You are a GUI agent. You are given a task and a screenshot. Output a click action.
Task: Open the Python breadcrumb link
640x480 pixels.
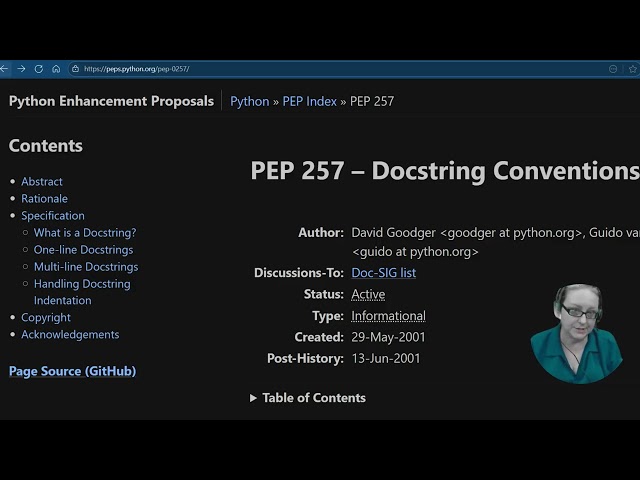(249, 101)
